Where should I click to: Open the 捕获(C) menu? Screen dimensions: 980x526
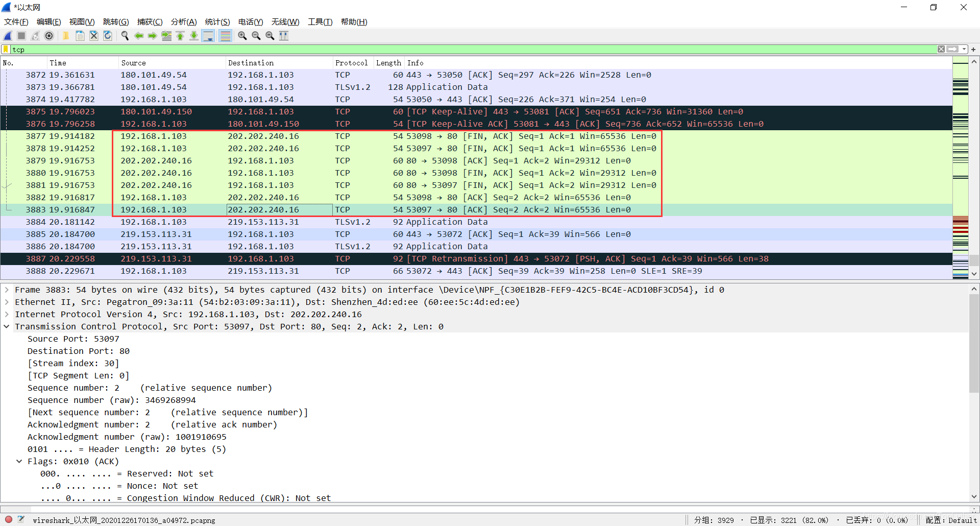[x=150, y=22]
